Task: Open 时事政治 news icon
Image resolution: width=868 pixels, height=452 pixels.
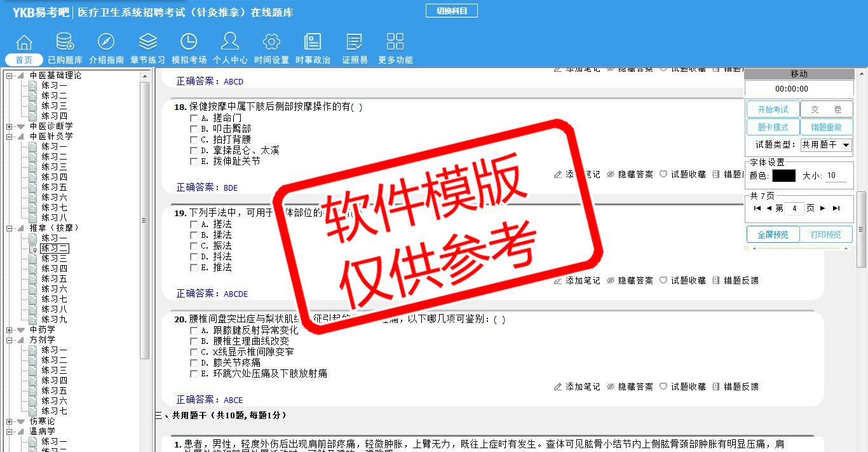Action: [313, 43]
